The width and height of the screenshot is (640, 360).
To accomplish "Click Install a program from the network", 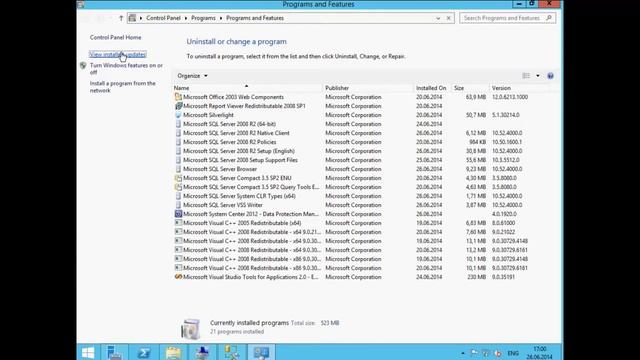I will 122,87.
